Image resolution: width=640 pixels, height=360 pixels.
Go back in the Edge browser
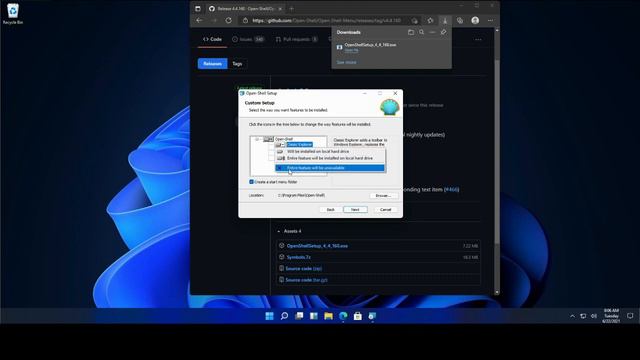[199, 20]
